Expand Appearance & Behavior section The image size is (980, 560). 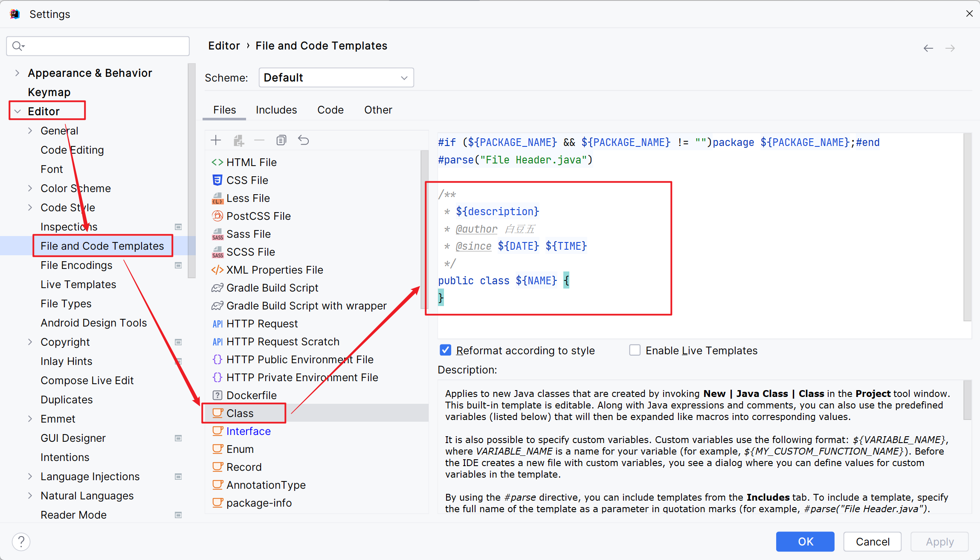(x=17, y=73)
